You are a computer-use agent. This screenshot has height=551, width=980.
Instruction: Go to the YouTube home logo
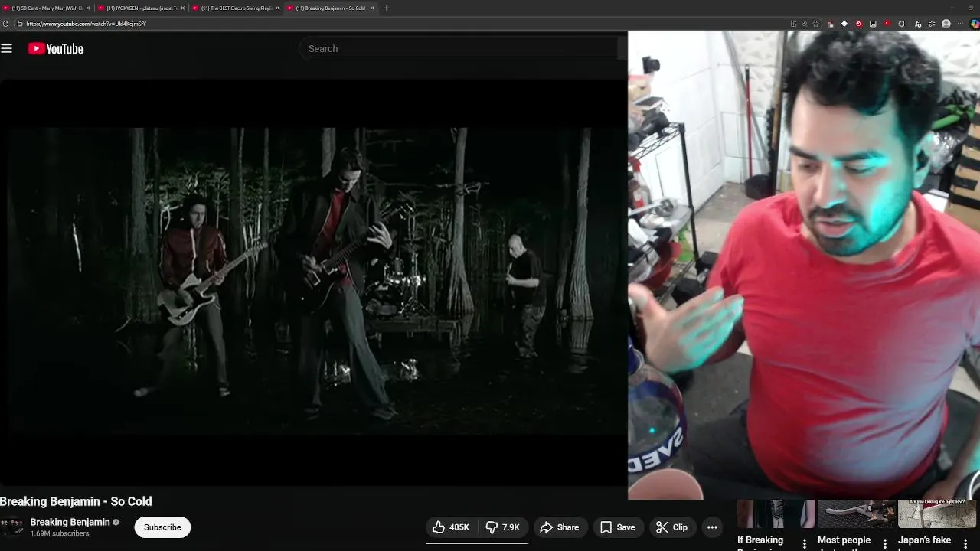(56, 49)
